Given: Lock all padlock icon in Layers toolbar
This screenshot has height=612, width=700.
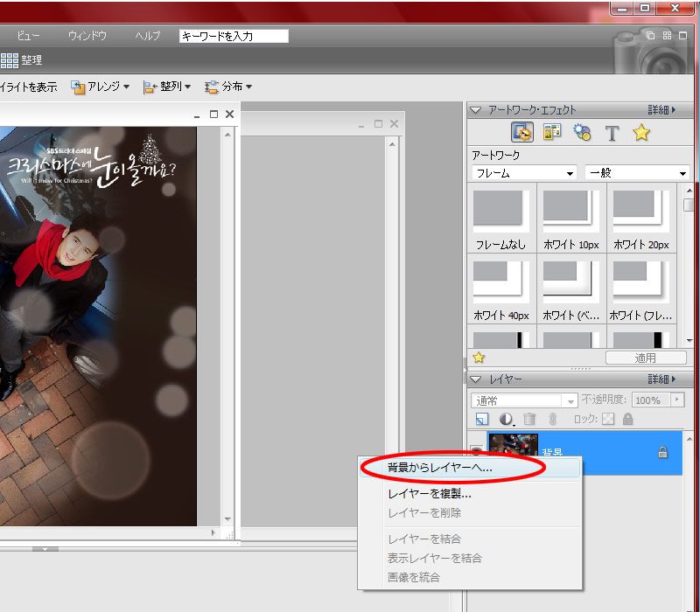Looking at the screenshot, I should coord(627,419).
